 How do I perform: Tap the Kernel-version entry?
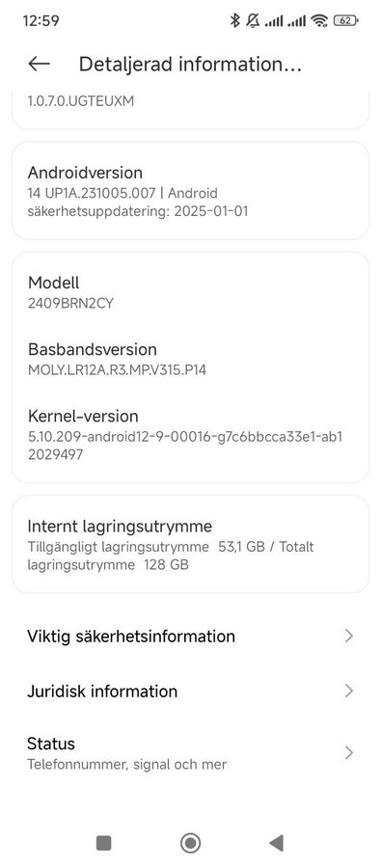[191, 435]
